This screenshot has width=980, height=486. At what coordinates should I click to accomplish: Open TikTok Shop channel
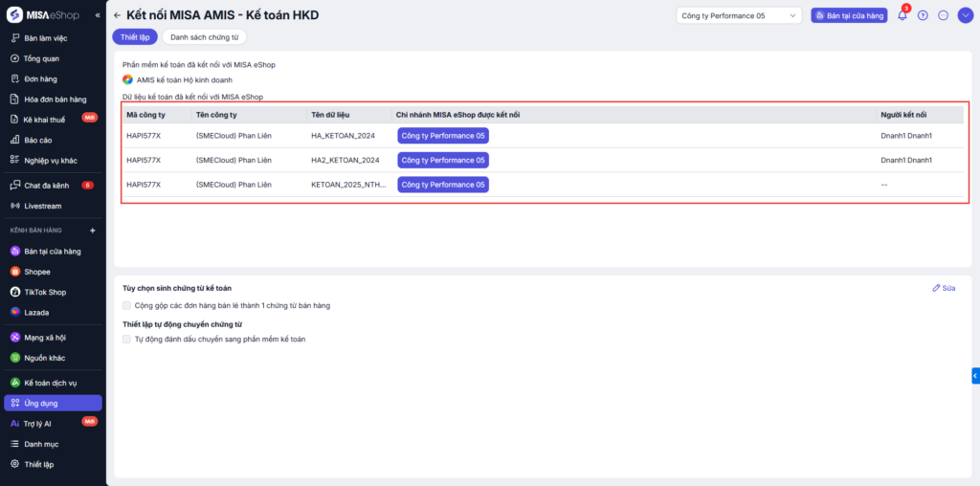click(44, 292)
